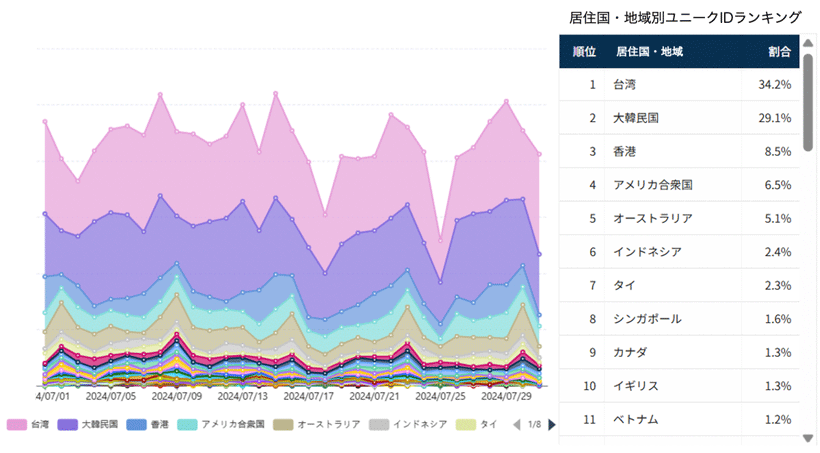Image resolution: width=820 pixels, height=453 pixels.
Task: Click scrollbar down arrow in ranking table
Action: click(808, 438)
